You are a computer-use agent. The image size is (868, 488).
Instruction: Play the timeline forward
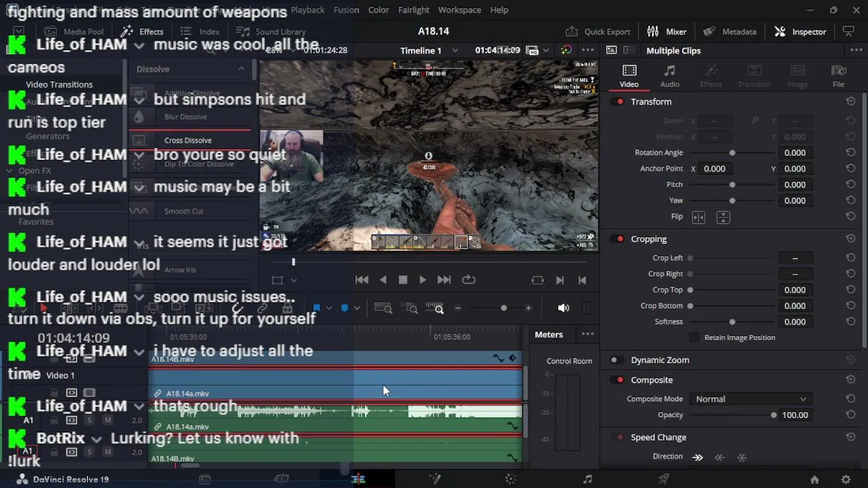click(x=422, y=280)
